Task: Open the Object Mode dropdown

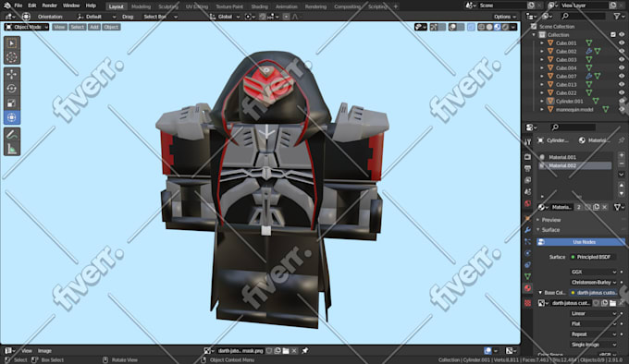Action: click(27, 27)
